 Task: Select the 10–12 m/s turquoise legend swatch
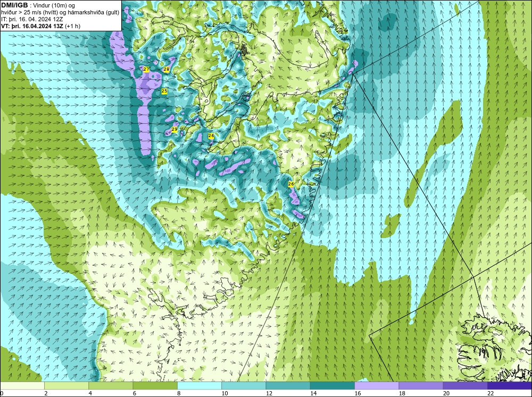tap(244, 386)
